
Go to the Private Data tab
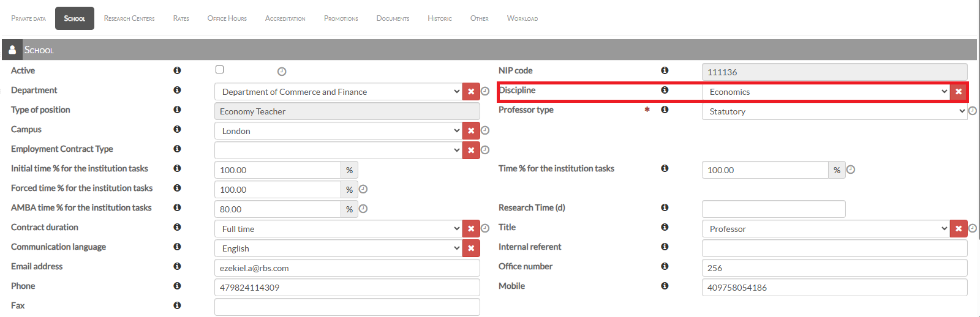[28, 18]
